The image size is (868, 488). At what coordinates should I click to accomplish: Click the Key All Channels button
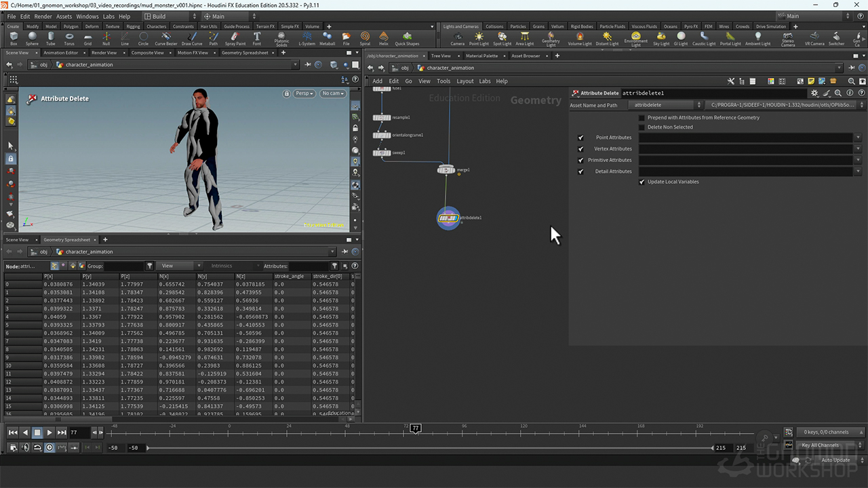[x=820, y=445]
